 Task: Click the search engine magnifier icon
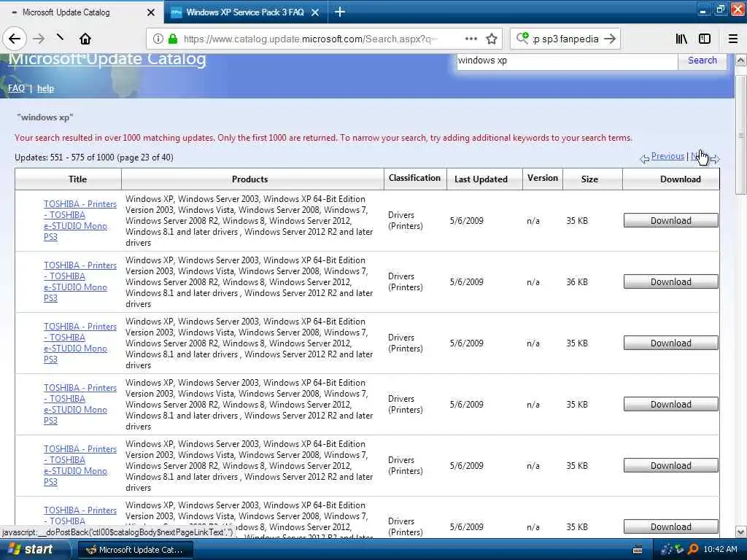click(x=522, y=38)
